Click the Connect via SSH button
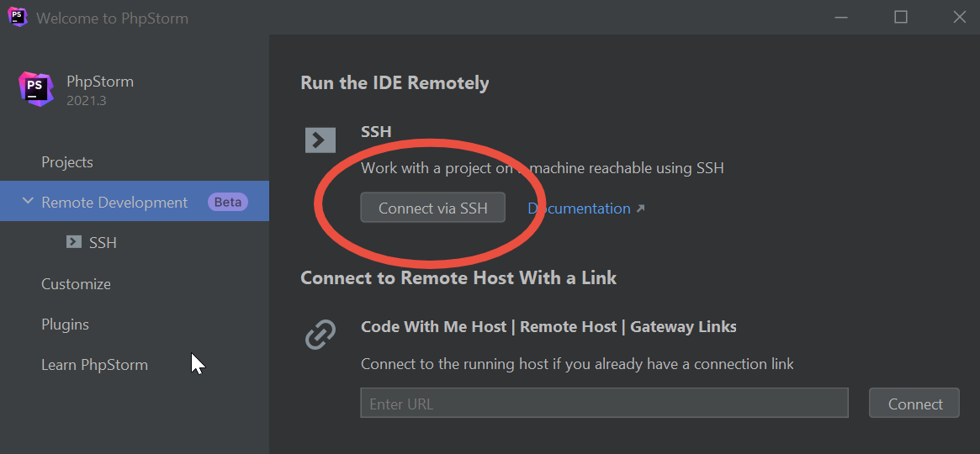The width and height of the screenshot is (980, 454). click(x=432, y=208)
